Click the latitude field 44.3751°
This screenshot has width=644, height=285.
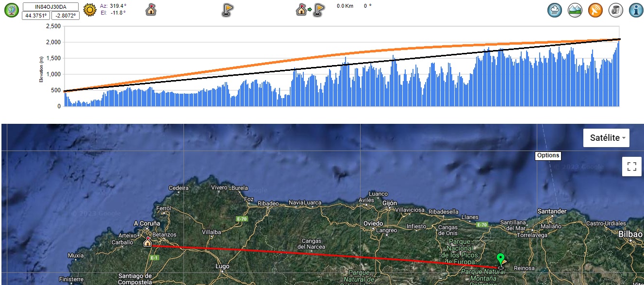pyautogui.click(x=35, y=15)
